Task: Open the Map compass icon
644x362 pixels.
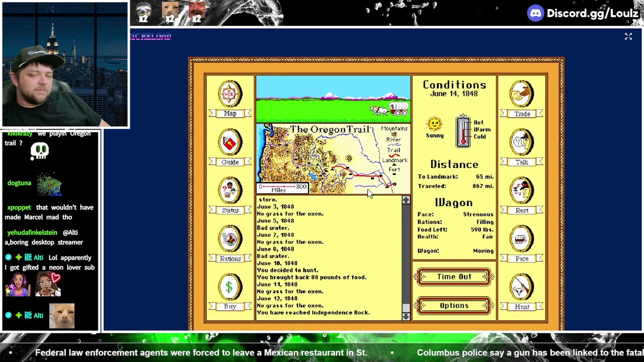Action: tap(230, 94)
